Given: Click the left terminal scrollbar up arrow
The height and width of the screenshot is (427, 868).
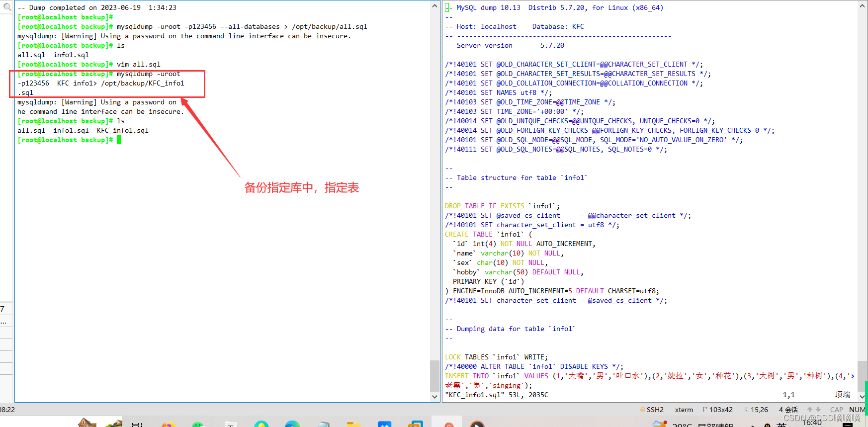Looking at the screenshot, I should tap(435, 6).
